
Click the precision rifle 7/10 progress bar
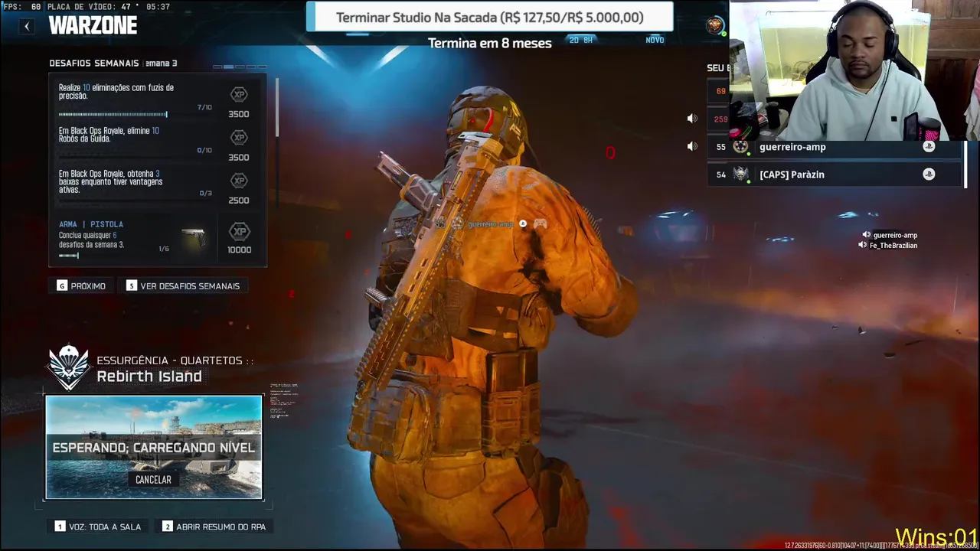[x=113, y=115]
